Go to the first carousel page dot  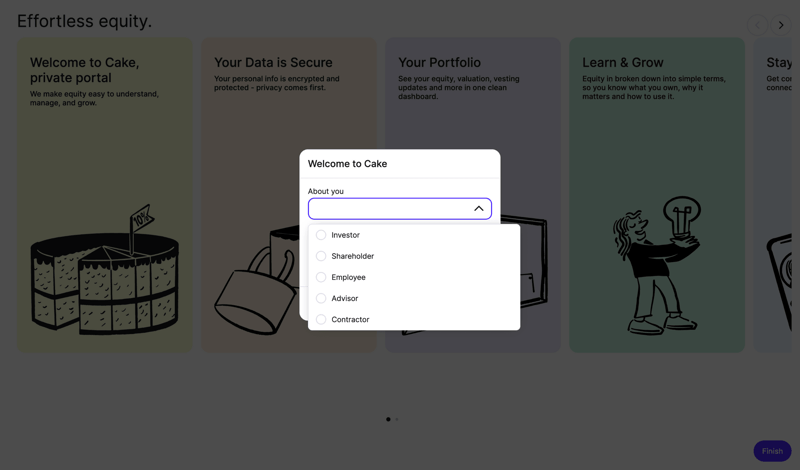(x=388, y=419)
